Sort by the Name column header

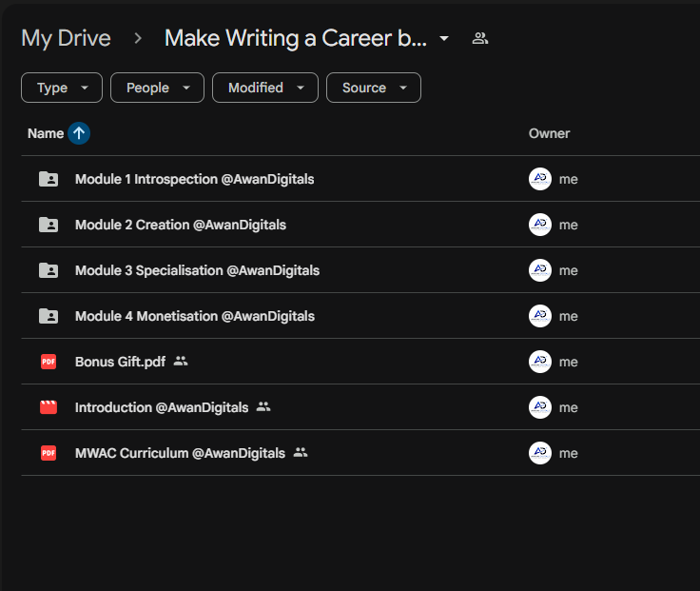pos(46,133)
